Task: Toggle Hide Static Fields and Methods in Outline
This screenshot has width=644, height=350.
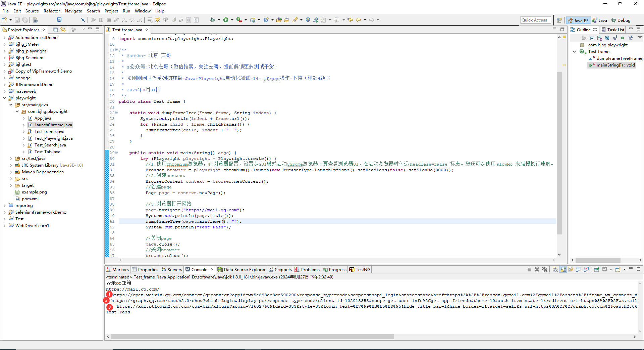Action: [615, 38]
